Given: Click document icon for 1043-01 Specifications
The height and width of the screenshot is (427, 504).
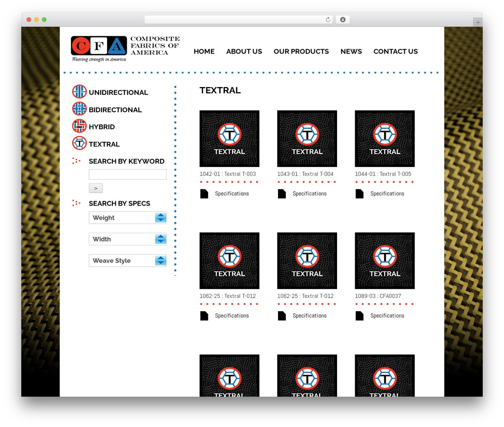Looking at the screenshot, I should [x=282, y=194].
